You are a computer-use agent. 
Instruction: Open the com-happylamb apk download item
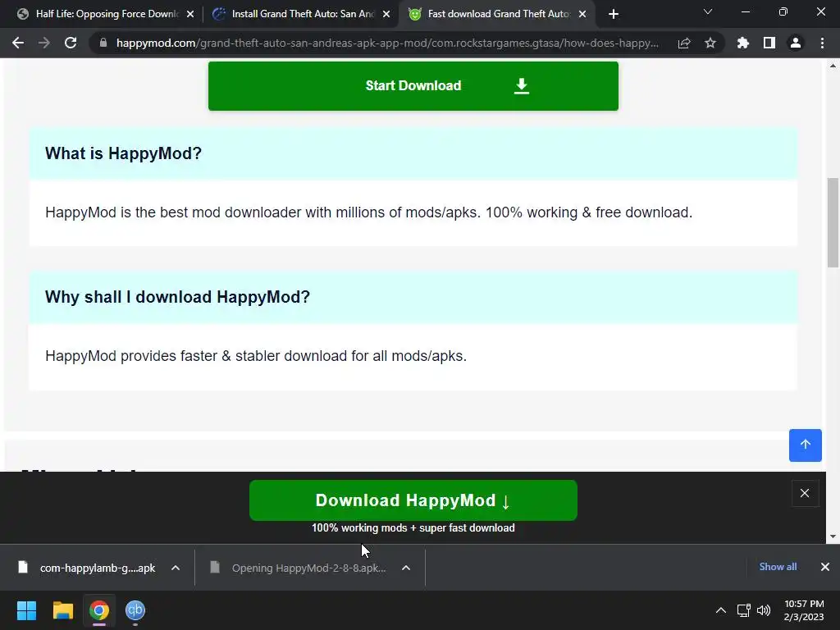[87, 568]
